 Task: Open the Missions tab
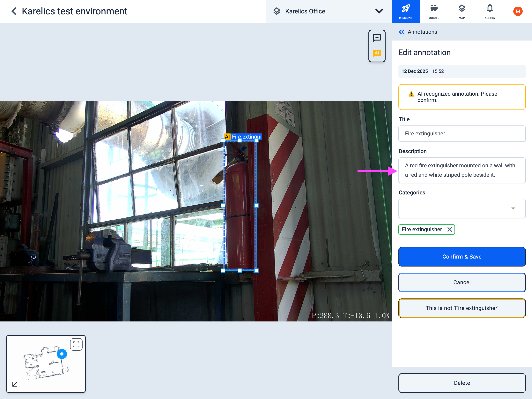(x=405, y=11)
